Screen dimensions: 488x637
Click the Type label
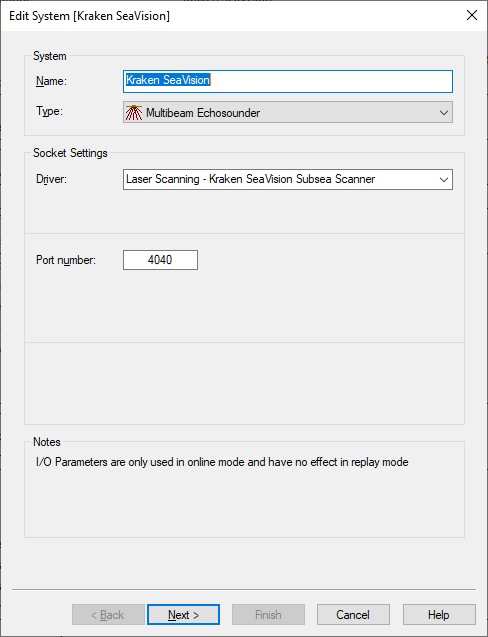pos(49,111)
